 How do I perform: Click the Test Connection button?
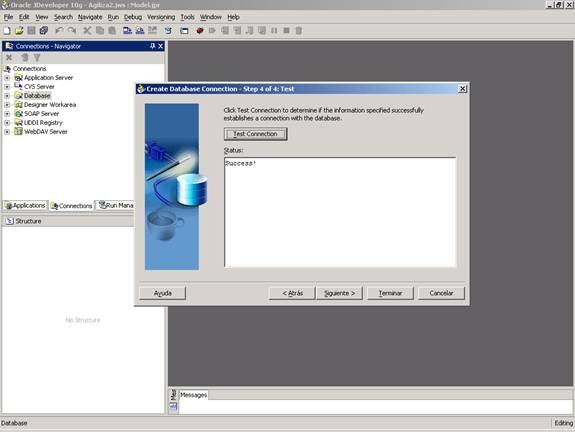255,134
